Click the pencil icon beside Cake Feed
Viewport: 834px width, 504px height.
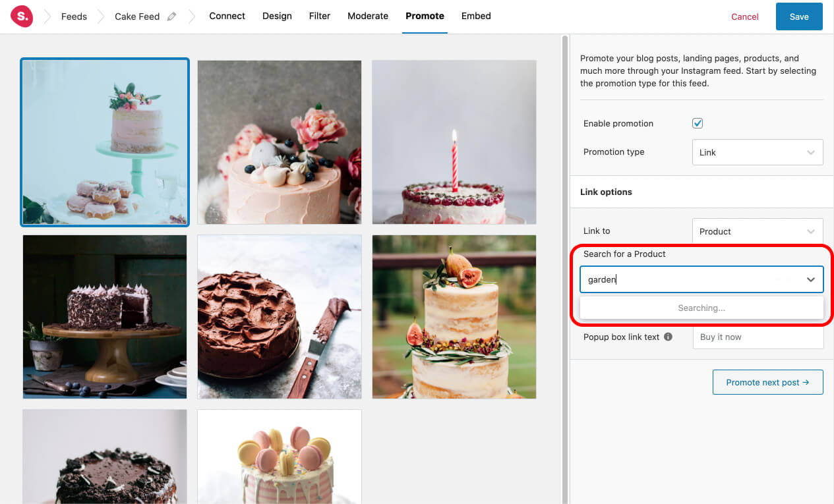pos(172,16)
